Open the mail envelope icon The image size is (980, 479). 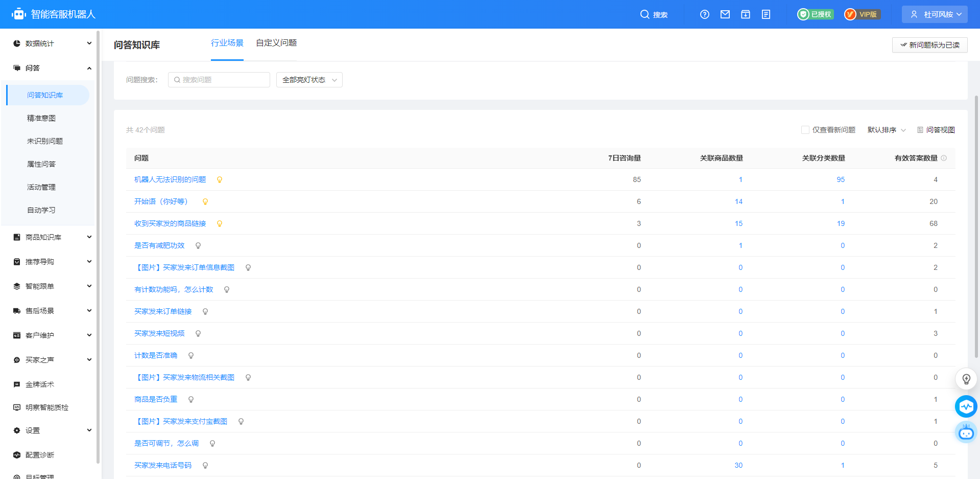[x=725, y=14]
